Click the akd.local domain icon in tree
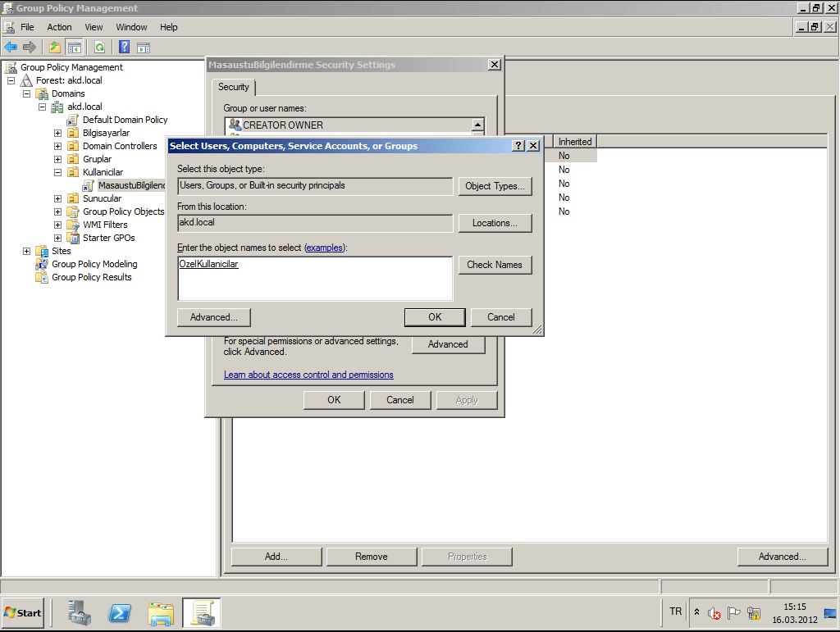This screenshot has width=840, height=632. 57,107
